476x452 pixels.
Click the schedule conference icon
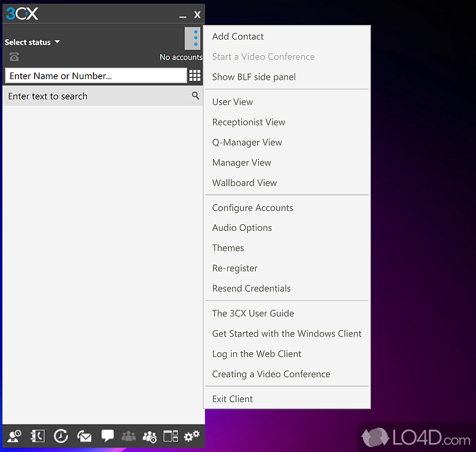click(x=149, y=436)
